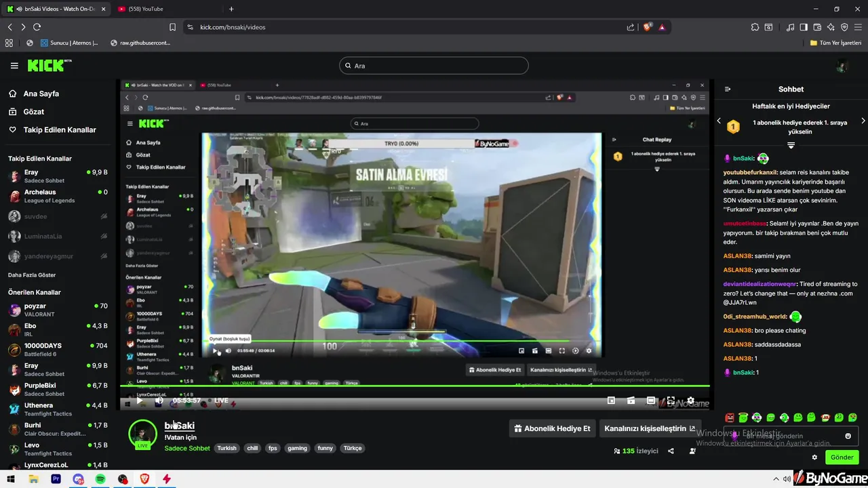868x488 pixels.
Task: Open the Kick hamburger menu
Action: (14, 66)
